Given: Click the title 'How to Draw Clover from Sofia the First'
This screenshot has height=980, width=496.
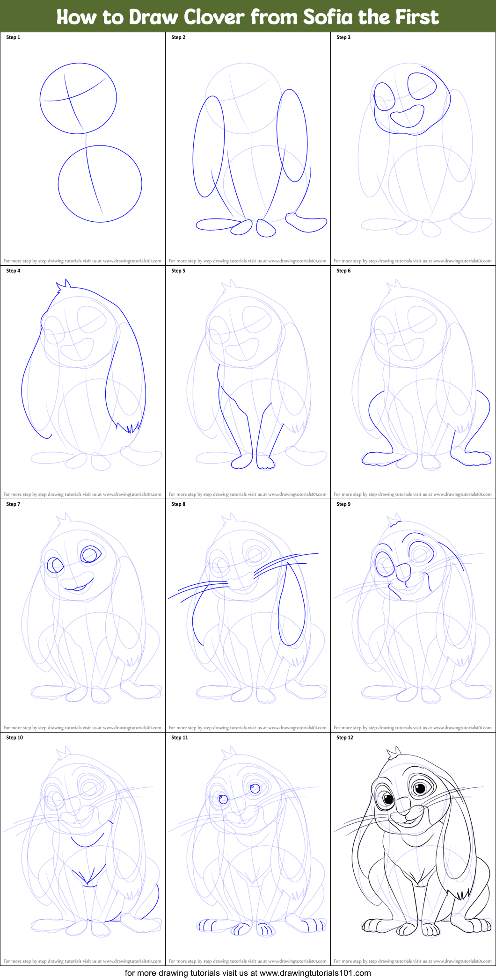Looking at the screenshot, I should click(x=248, y=17).
